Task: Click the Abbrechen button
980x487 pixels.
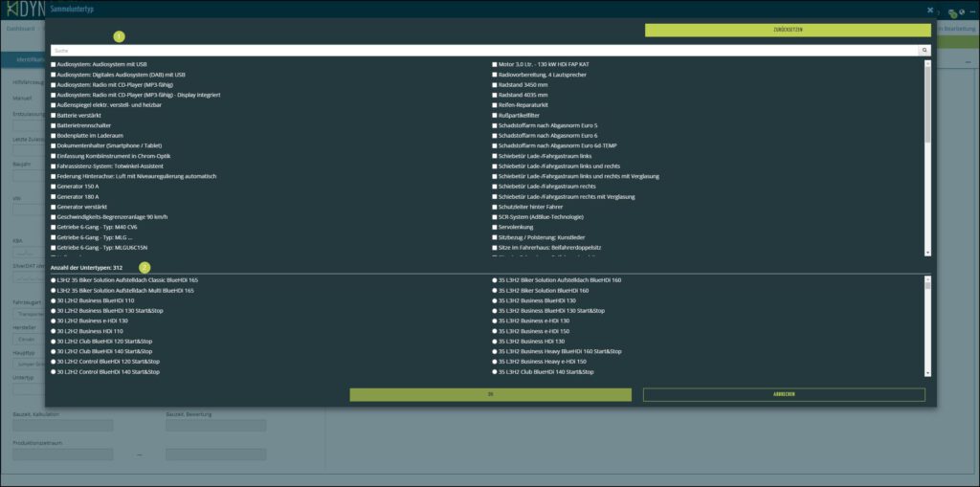Action: tap(784, 394)
